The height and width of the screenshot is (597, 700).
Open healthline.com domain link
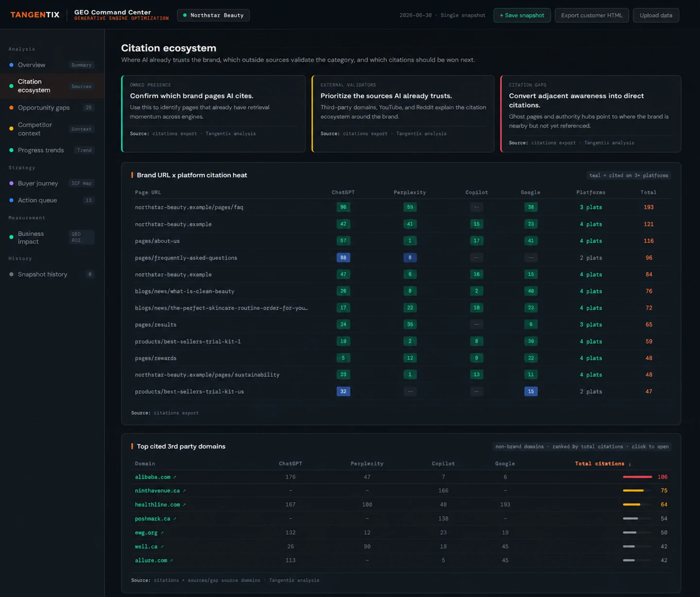click(157, 505)
